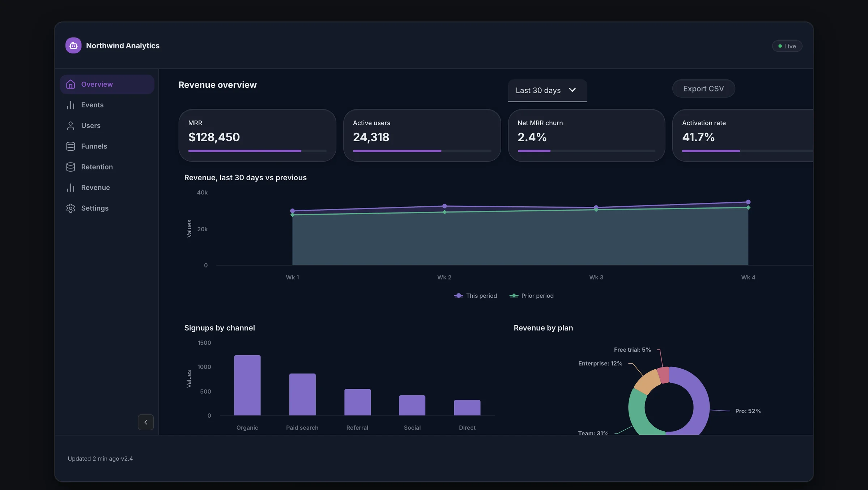Open the Last 30 days dropdown
Viewport: 868px width, 490px height.
[547, 90]
